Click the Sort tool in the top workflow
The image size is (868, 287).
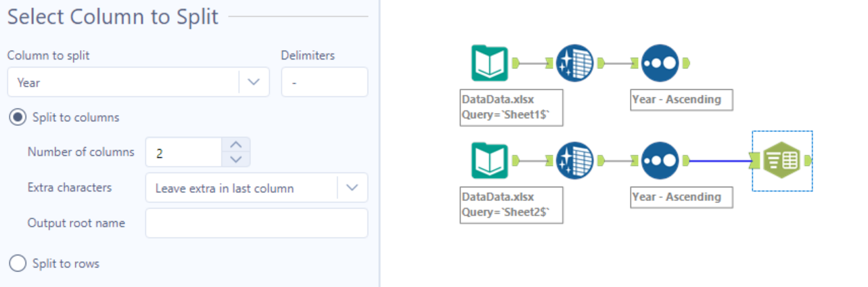(660, 63)
